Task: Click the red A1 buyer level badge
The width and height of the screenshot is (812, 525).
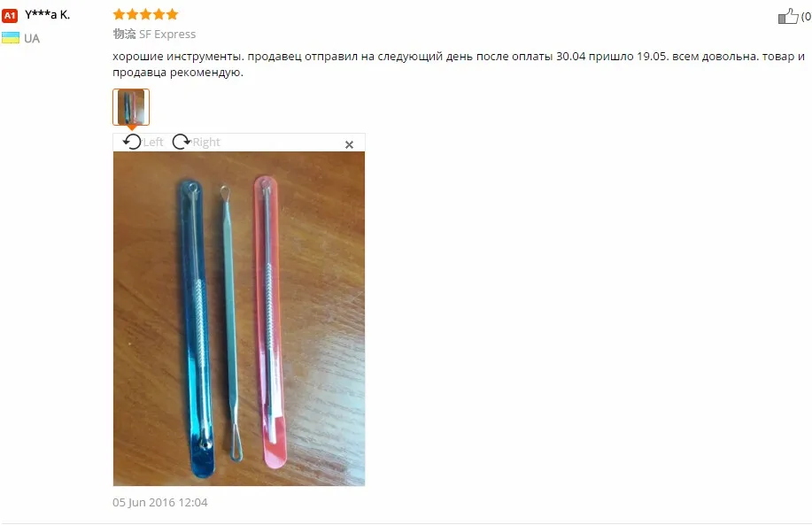Action: pos(10,16)
